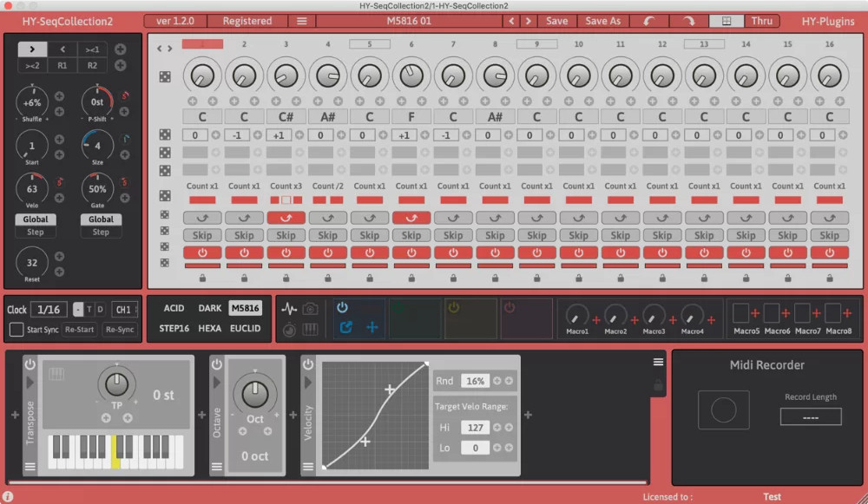The width and height of the screenshot is (868, 504).
Task: Toggle the Thru button in the top toolbar
Action: [761, 20]
